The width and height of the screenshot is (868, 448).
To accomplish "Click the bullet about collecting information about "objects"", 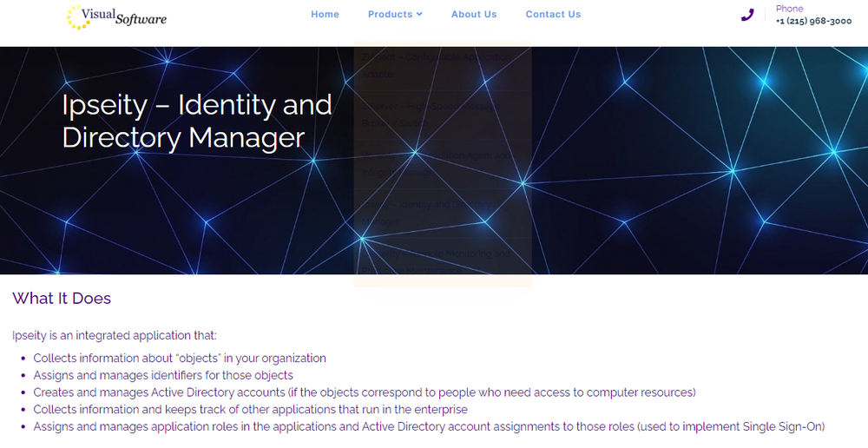I will [180, 359].
